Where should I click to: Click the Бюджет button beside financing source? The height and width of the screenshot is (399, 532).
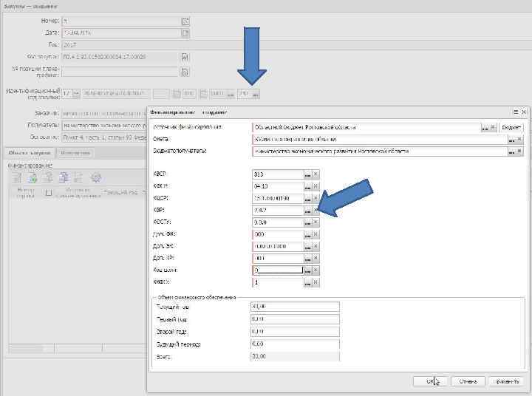[x=511, y=128]
